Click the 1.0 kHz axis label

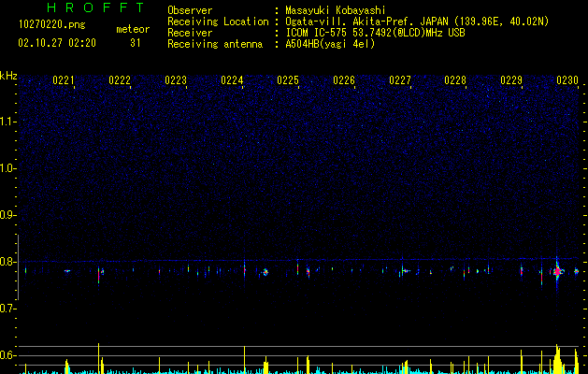click(7, 168)
